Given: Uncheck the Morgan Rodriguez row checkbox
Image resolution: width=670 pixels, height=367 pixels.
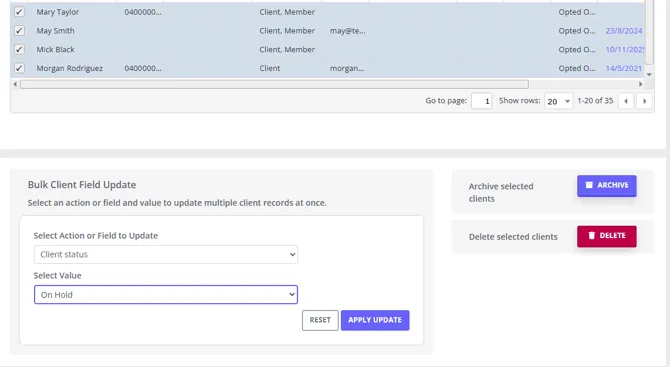Looking at the screenshot, I should [x=19, y=68].
